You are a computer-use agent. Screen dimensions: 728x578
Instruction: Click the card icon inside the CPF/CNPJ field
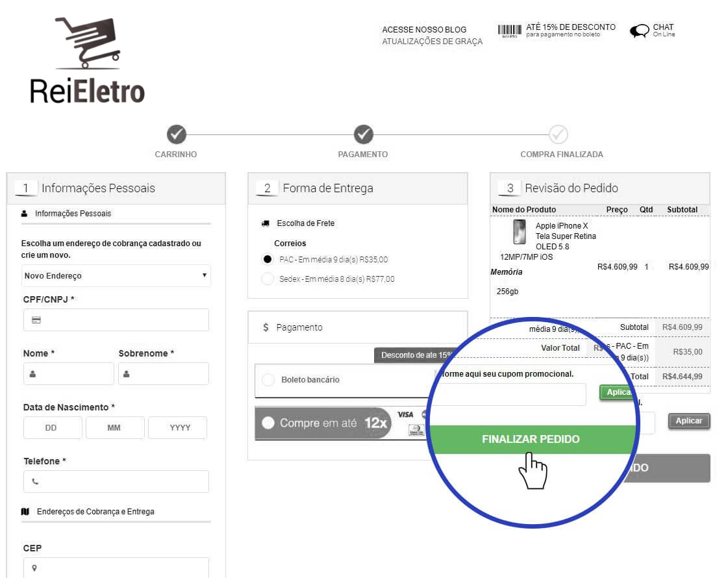pos(36,320)
